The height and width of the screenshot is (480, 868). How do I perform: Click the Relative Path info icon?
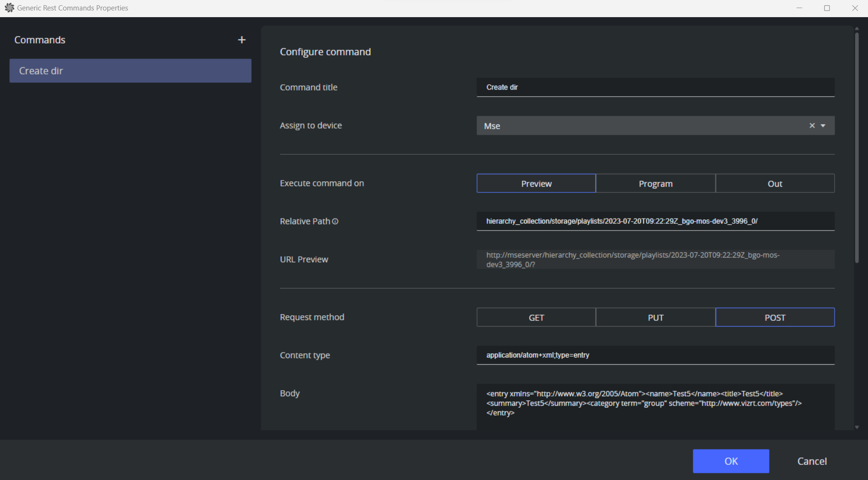pyautogui.click(x=335, y=221)
